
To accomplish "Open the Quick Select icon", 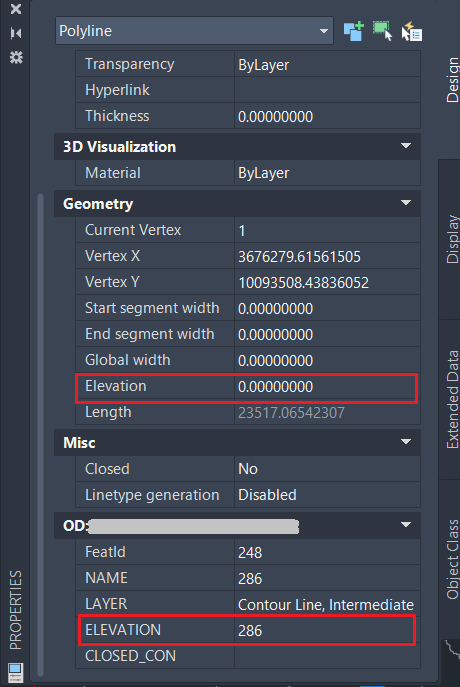I will (411, 31).
